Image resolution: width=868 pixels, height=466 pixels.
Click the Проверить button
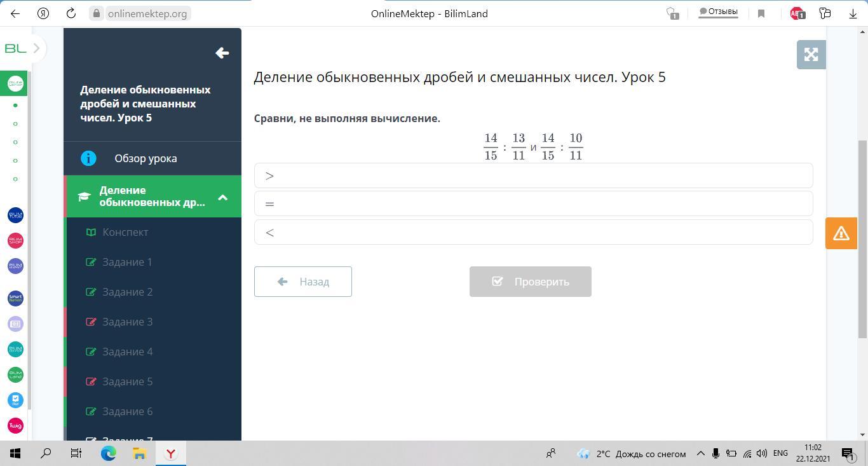pos(531,282)
